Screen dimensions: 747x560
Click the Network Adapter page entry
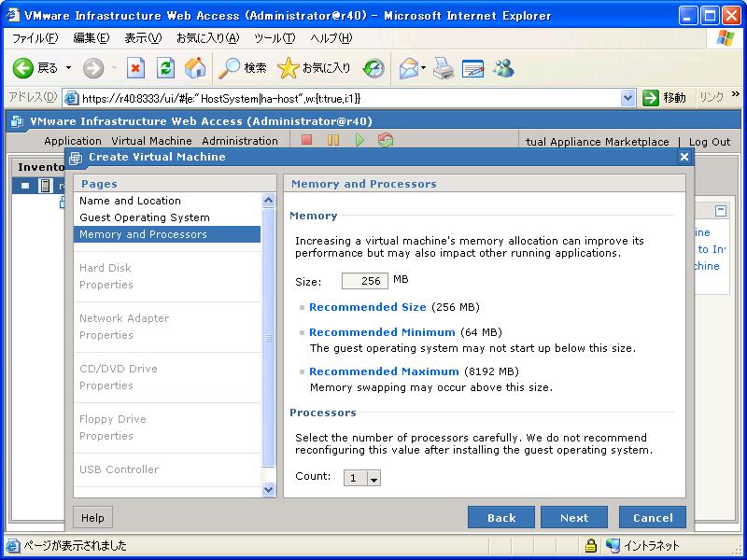[124, 318]
